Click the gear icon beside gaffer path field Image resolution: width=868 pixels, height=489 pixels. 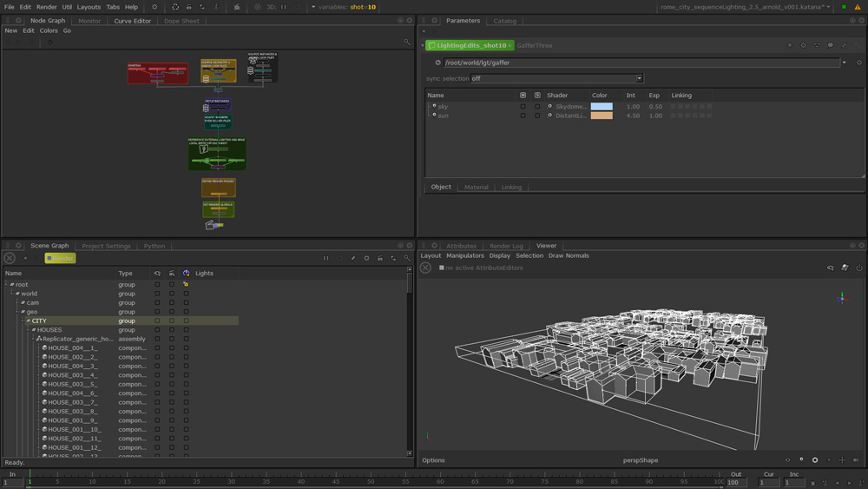(x=859, y=63)
